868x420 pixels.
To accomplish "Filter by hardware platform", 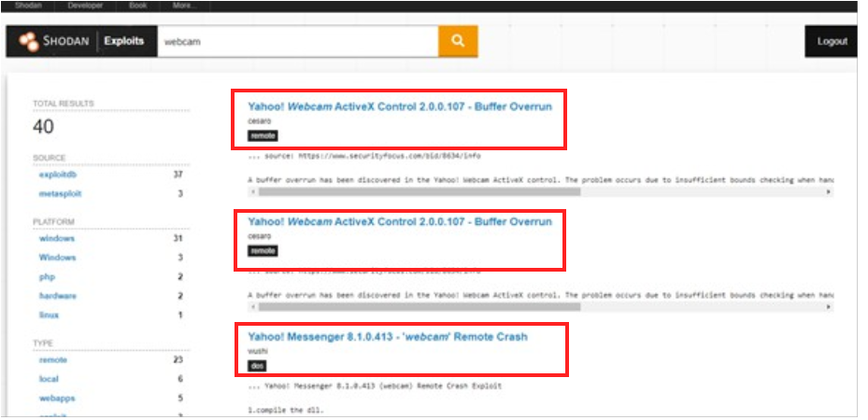I will [x=58, y=296].
